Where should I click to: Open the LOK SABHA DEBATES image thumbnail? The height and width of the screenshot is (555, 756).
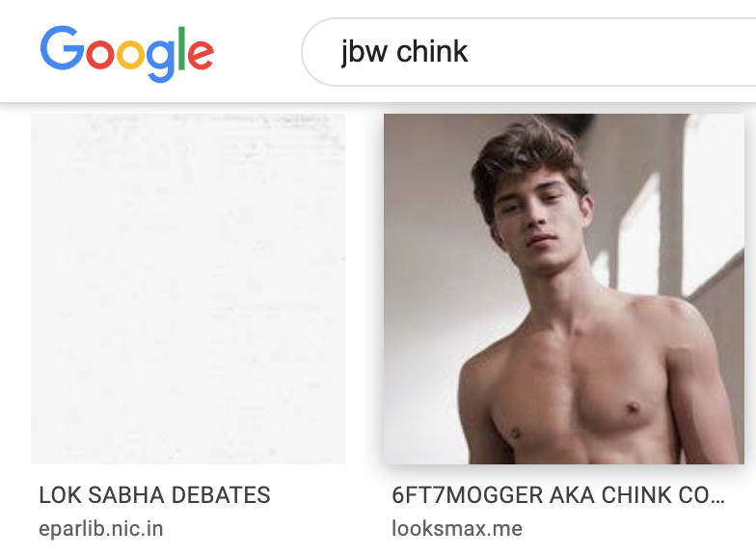click(188, 289)
